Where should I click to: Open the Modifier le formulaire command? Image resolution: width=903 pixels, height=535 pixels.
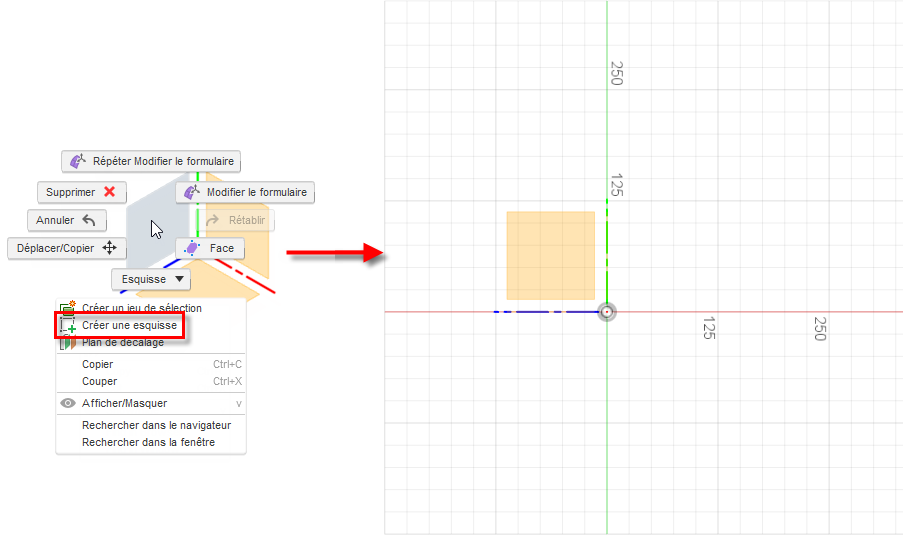(245, 192)
